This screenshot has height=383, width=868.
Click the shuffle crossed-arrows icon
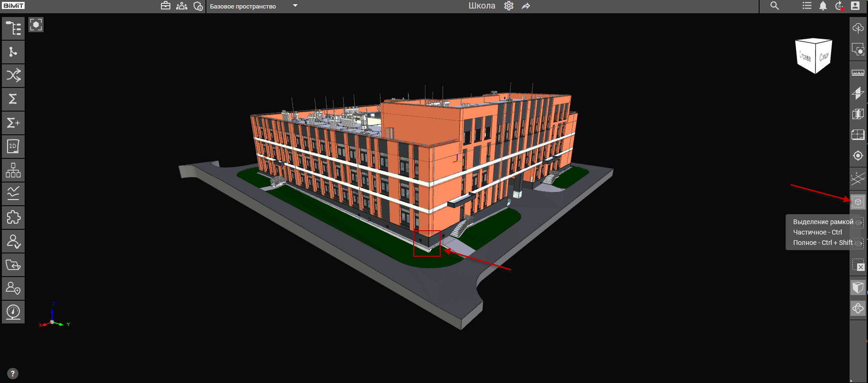[13, 75]
